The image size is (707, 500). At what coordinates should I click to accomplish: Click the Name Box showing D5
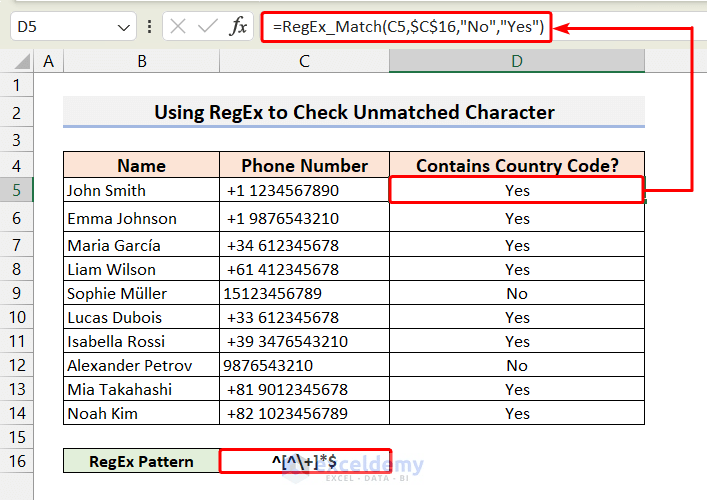[73, 27]
